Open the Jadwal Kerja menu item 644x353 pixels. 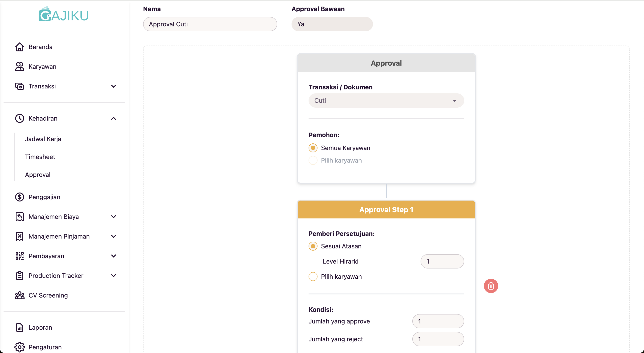(43, 139)
